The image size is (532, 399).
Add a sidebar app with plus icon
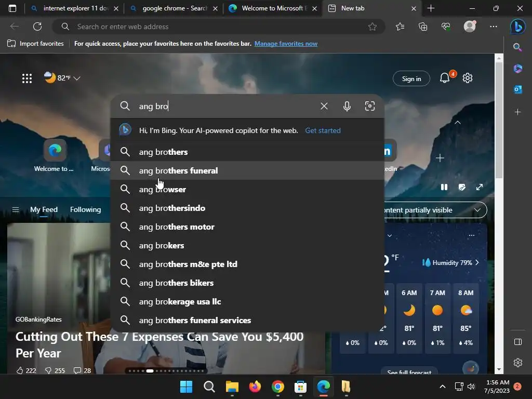point(518,112)
